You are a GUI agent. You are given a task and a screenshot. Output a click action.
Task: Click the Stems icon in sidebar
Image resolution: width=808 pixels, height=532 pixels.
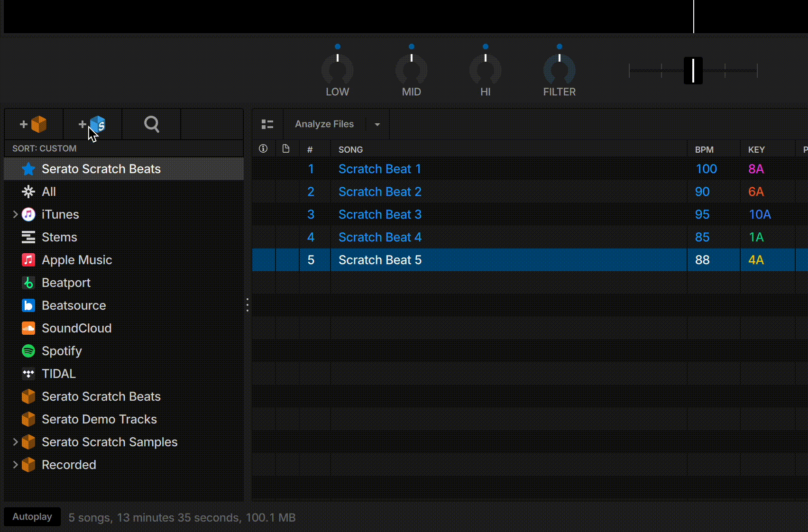coord(28,237)
